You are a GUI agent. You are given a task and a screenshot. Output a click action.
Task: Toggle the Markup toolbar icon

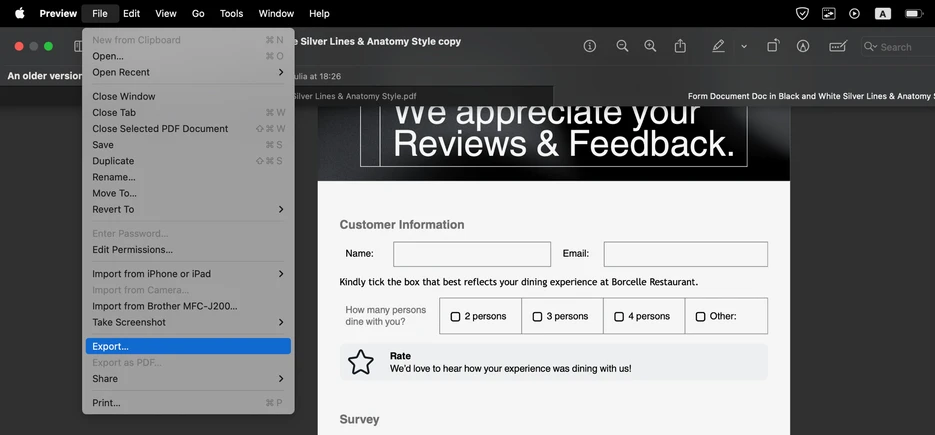[803, 46]
